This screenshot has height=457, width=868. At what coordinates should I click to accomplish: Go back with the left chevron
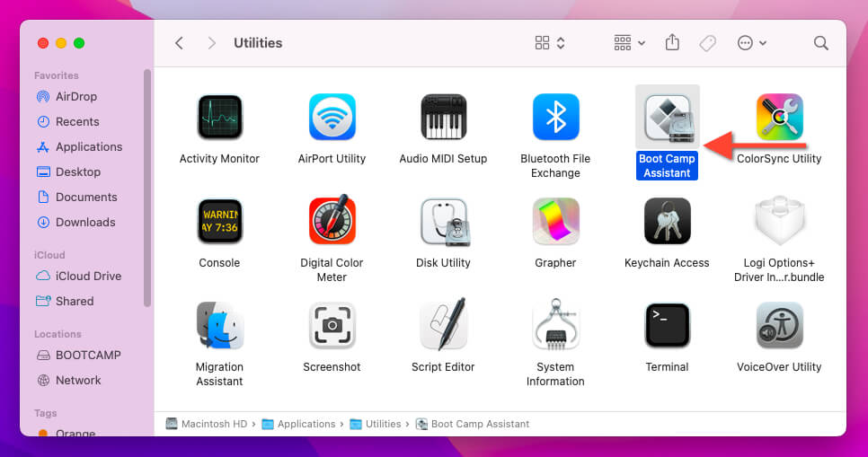click(x=179, y=43)
